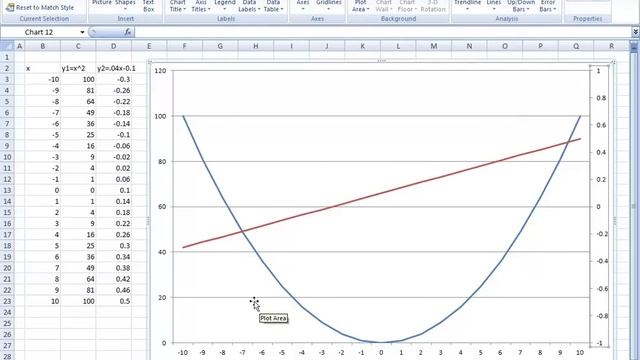Viewport: 640px width, 360px height.
Task: Select cell C23 containing 100
Action: [78, 301]
